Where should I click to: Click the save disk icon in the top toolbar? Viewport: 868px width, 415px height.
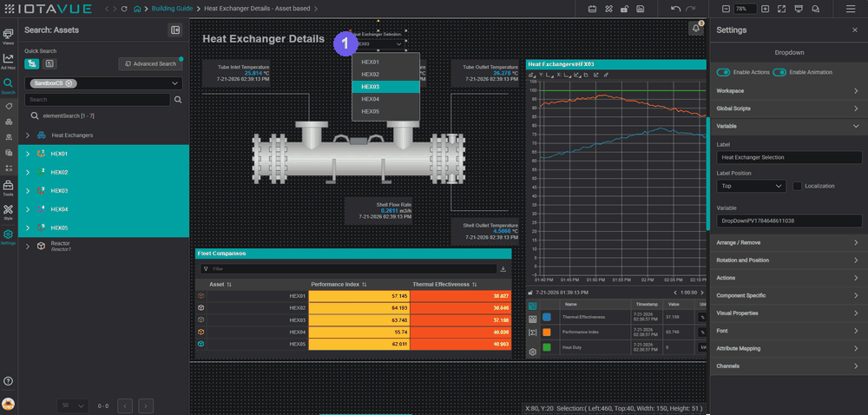(640, 9)
